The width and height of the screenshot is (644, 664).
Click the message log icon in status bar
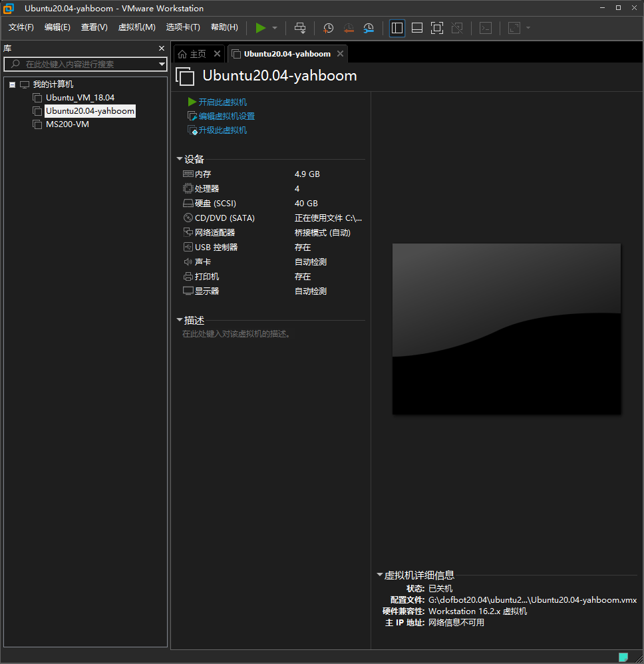pyautogui.click(x=623, y=657)
